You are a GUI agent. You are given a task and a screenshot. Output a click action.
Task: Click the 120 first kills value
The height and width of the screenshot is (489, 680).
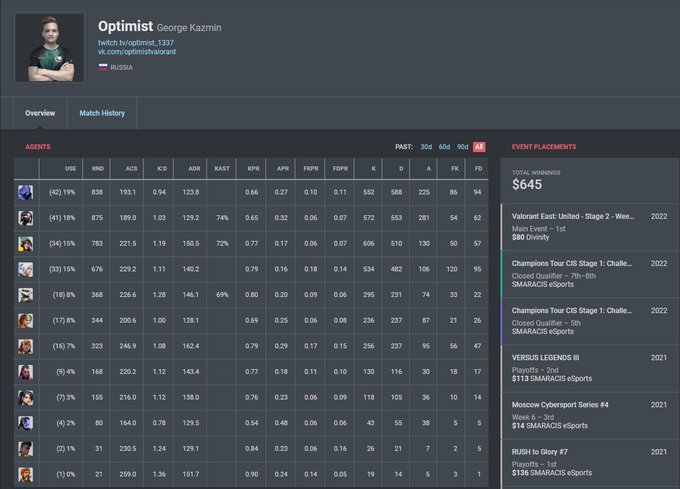point(451,269)
